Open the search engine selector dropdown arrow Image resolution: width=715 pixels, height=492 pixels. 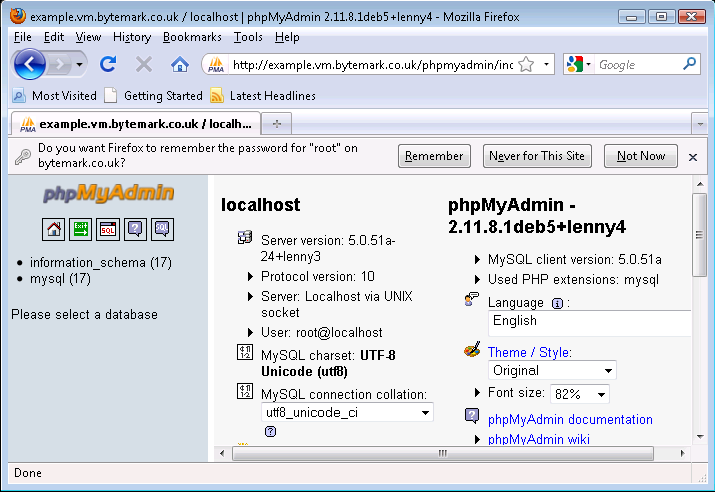pos(588,64)
